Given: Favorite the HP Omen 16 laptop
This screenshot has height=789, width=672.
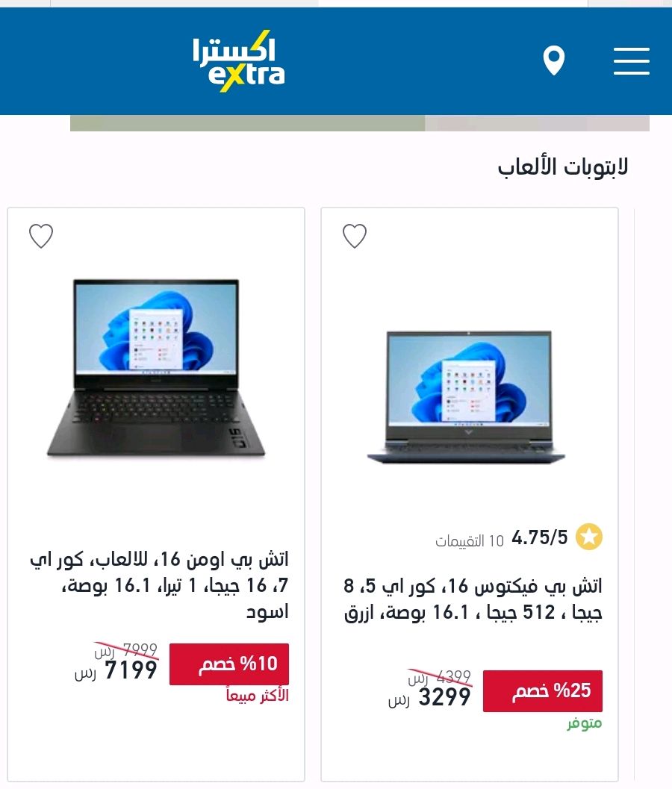Looking at the screenshot, I should point(41,236).
